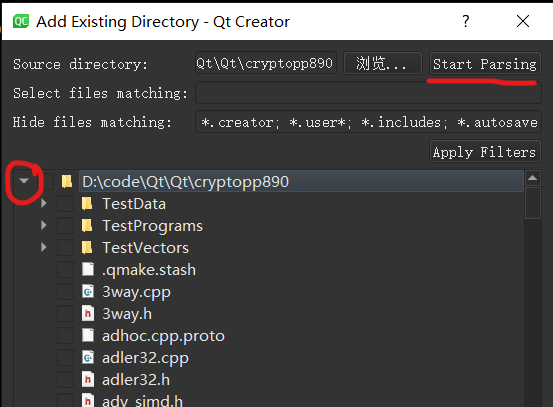The image size is (553, 407).
Task: Expand the TestPrograms folder
Action: click(x=43, y=225)
